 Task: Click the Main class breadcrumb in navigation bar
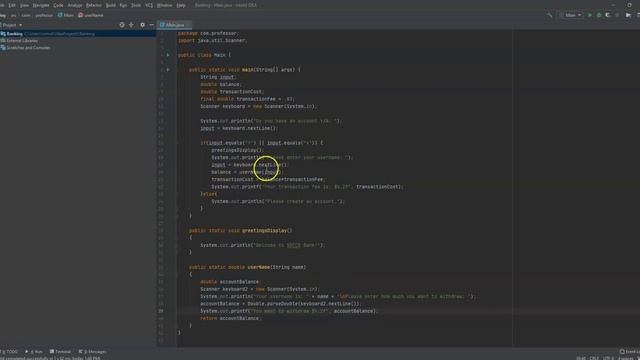point(66,15)
